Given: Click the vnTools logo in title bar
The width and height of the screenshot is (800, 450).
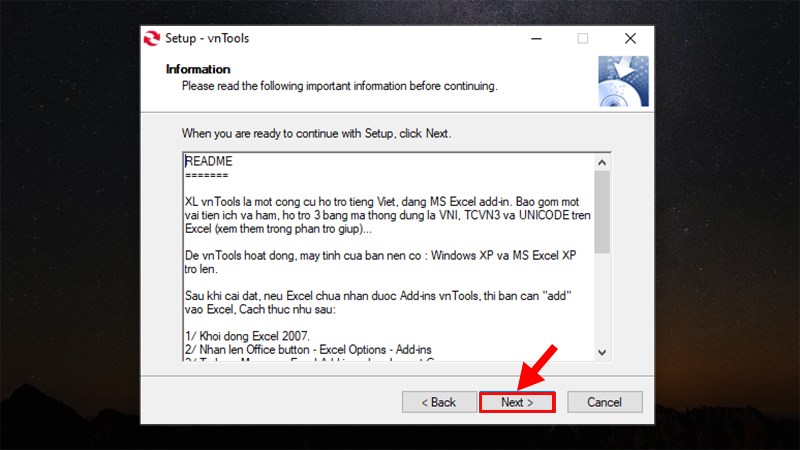Looking at the screenshot, I should tap(153, 39).
